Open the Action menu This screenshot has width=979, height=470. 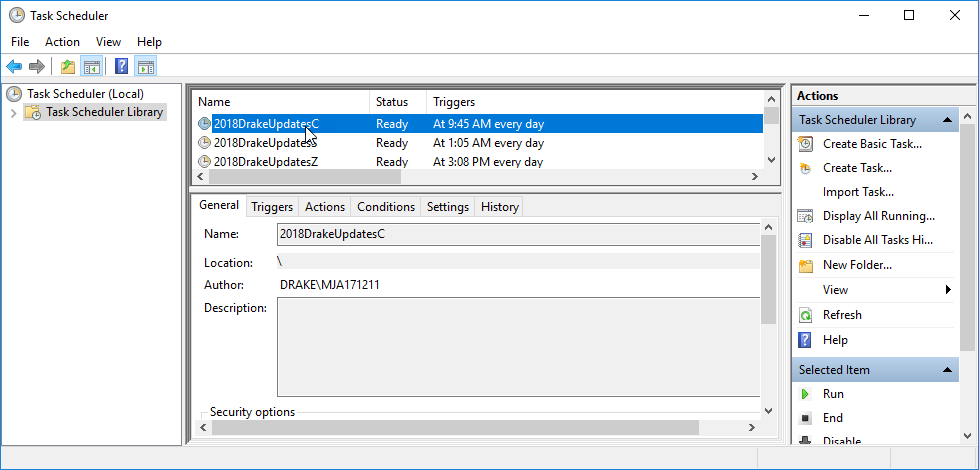coord(62,42)
